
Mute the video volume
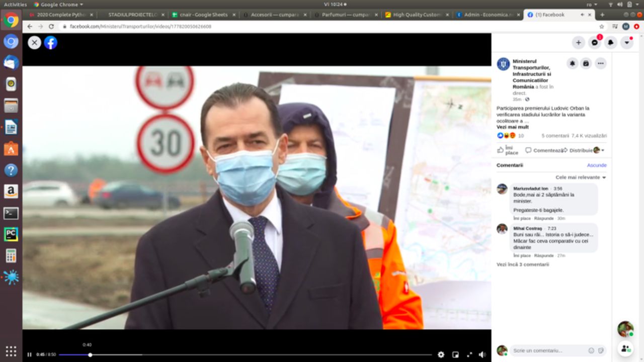click(x=482, y=354)
